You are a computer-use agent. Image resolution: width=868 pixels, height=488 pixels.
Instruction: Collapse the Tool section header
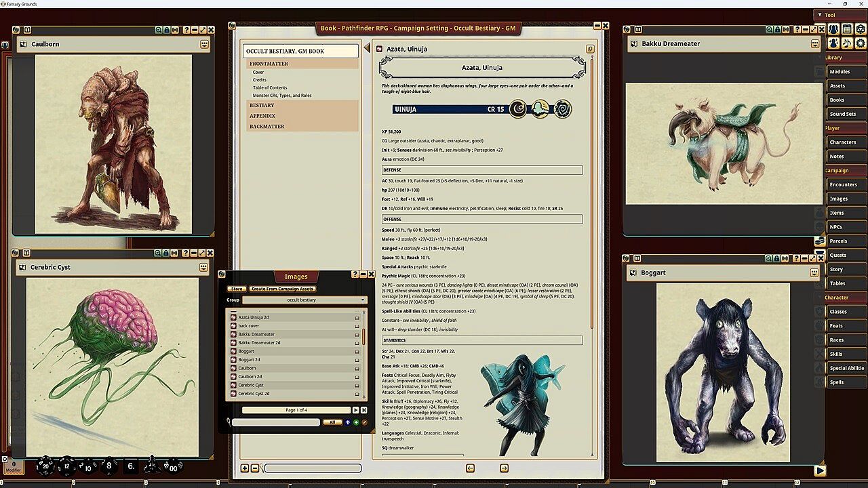click(840, 15)
